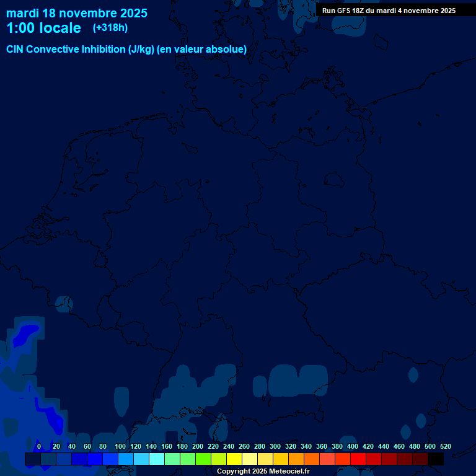This screenshot has height=476, width=476.
Task: Click the legend value '520'
Action: [446, 446]
